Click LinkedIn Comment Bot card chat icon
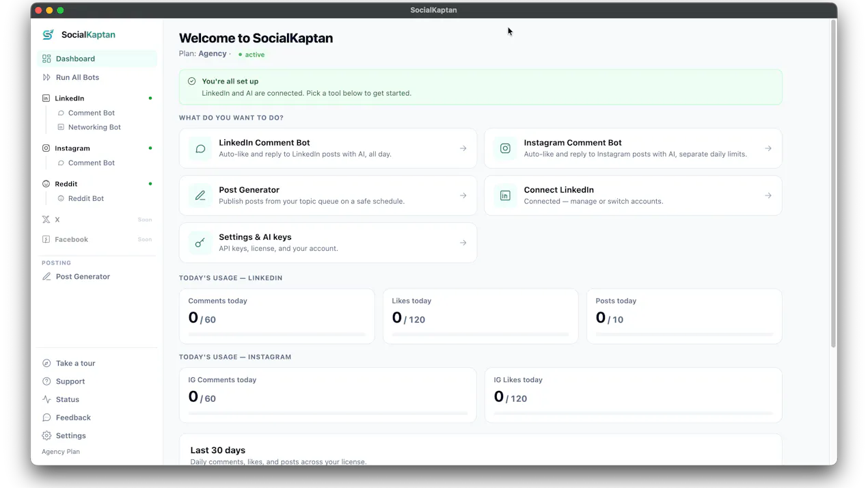The height and width of the screenshot is (488, 868). point(200,148)
